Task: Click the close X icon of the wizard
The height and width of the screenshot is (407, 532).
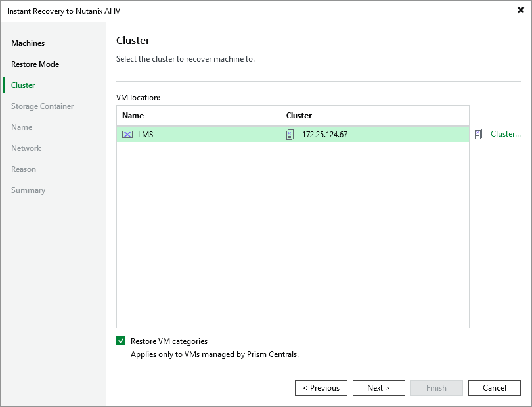Action: (520, 10)
